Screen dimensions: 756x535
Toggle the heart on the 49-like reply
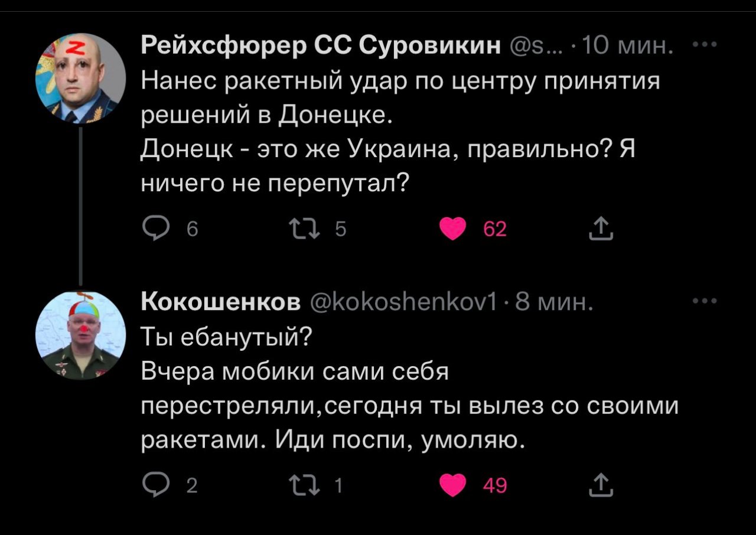(x=453, y=485)
